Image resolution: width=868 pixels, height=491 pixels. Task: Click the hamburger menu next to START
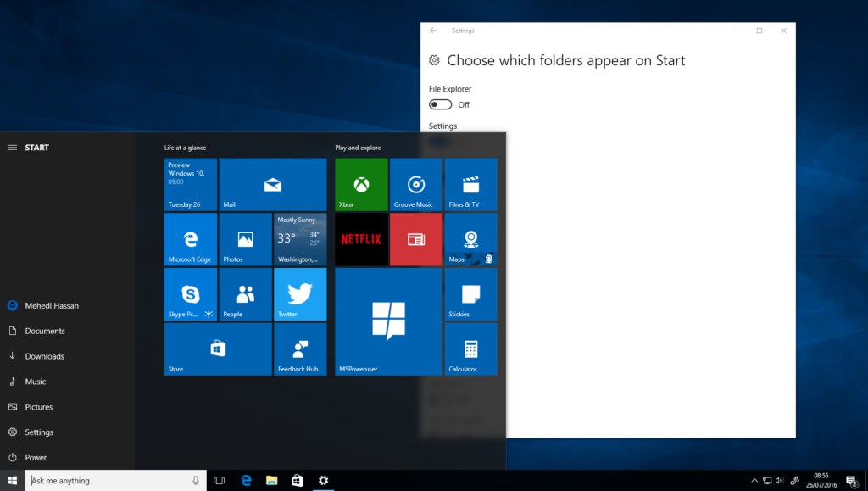pos(13,148)
